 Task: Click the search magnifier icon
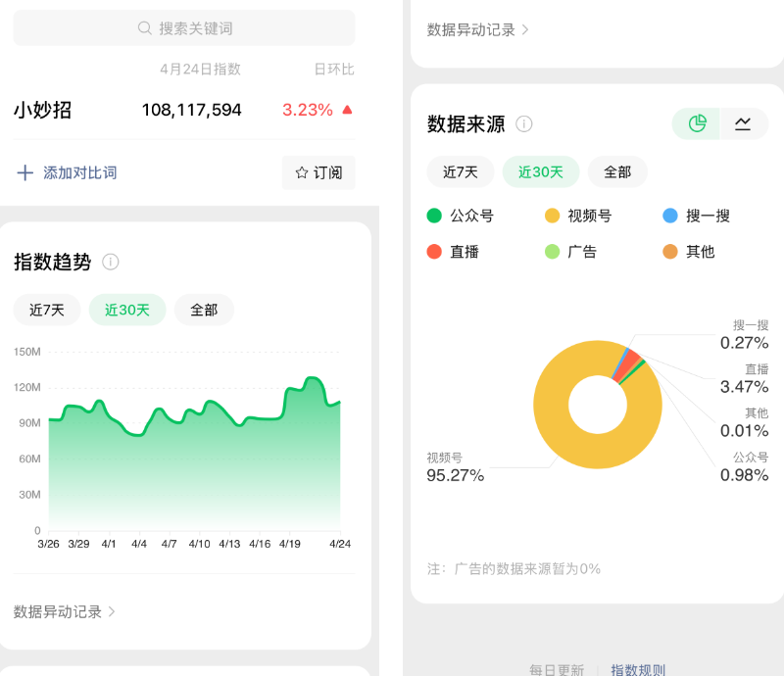(x=144, y=27)
